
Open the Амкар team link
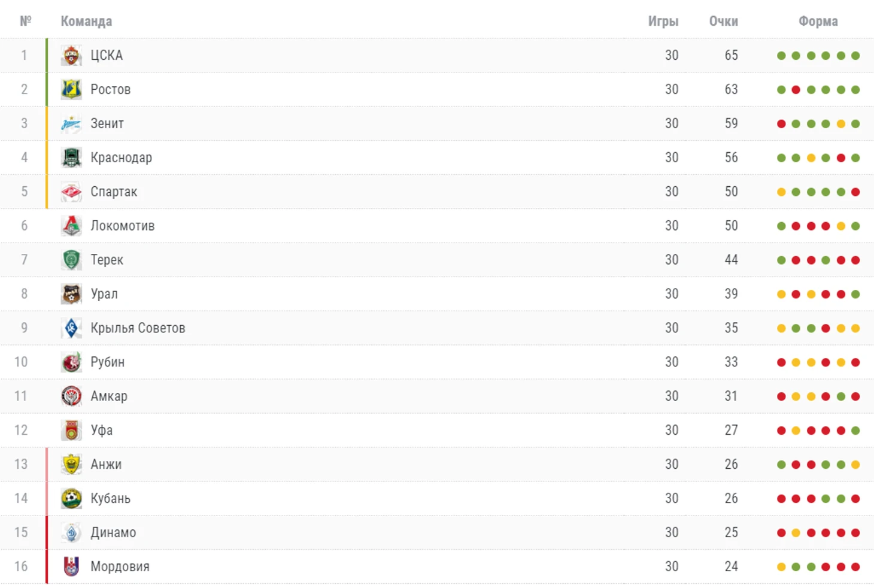tap(109, 396)
